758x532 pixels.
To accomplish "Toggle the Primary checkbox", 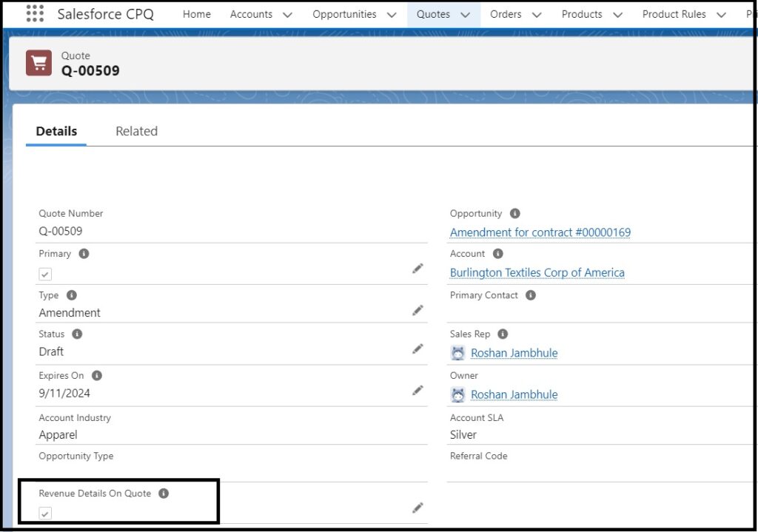I will [x=45, y=275].
